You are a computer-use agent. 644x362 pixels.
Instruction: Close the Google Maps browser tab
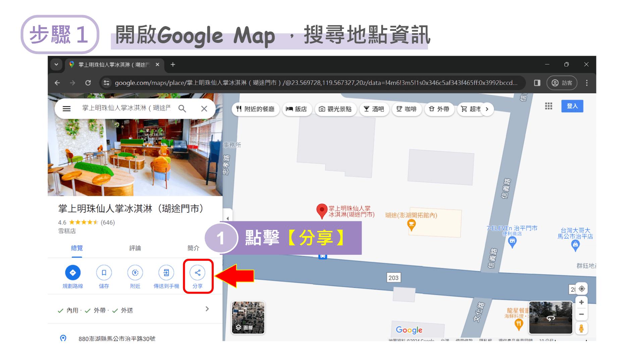(157, 64)
